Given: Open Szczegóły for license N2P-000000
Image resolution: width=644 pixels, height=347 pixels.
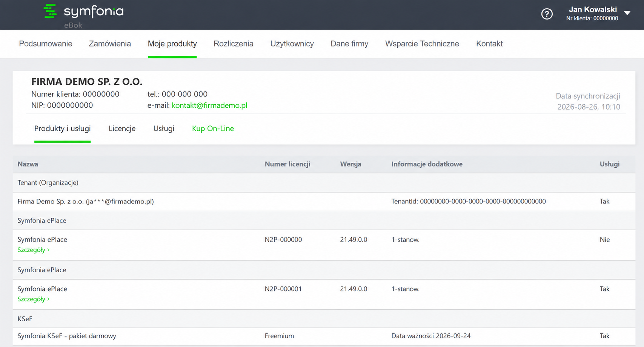Looking at the screenshot, I should pyautogui.click(x=34, y=250).
